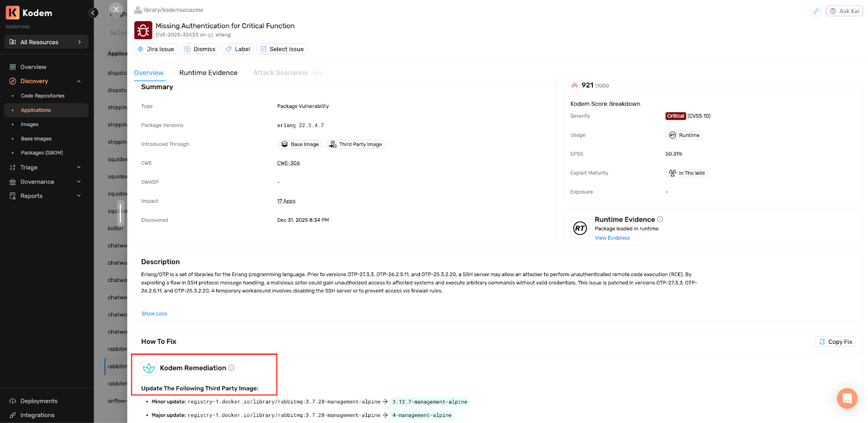
Task: Click the Governance building icon
Action: pyautogui.click(x=12, y=182)
